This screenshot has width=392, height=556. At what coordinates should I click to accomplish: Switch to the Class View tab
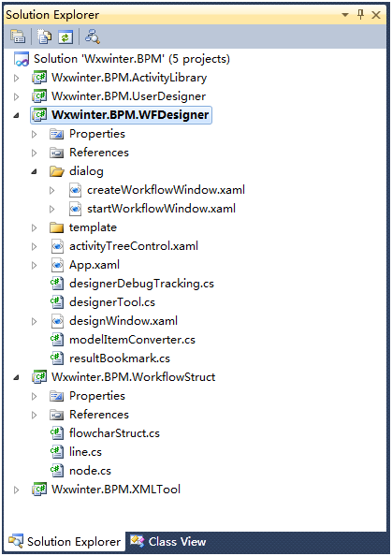pos(168,541)
